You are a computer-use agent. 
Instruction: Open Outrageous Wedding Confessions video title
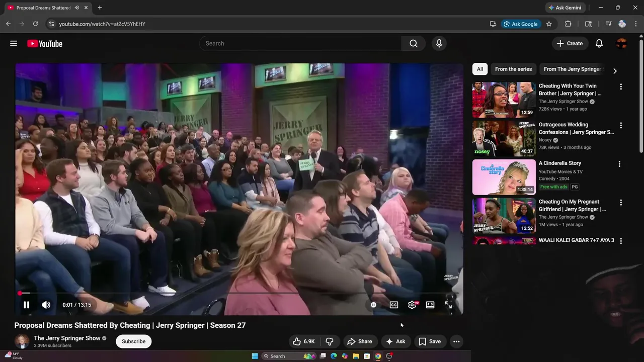click(576, 128)
